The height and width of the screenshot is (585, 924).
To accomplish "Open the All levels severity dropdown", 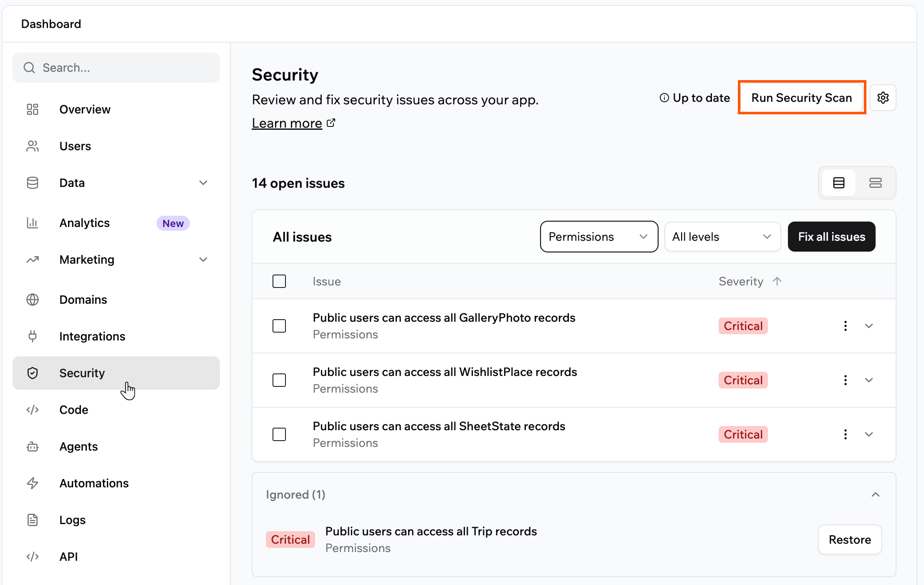I will point(723,237).
